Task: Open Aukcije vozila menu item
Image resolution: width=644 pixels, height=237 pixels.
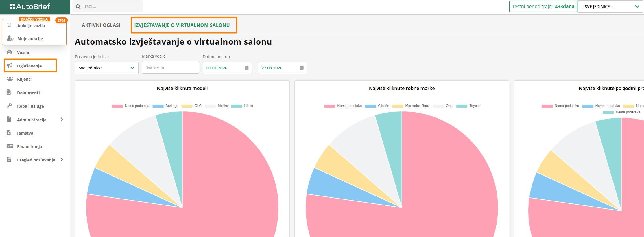Action: 31,26
